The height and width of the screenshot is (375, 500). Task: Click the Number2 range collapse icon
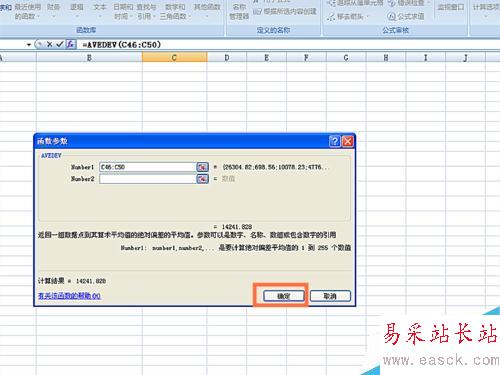[202, 179]
